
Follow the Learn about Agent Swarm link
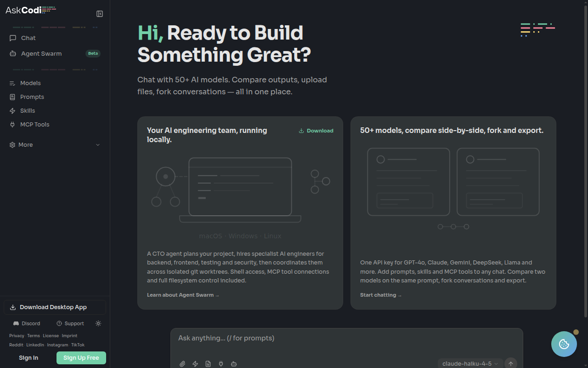coord(183,295)
